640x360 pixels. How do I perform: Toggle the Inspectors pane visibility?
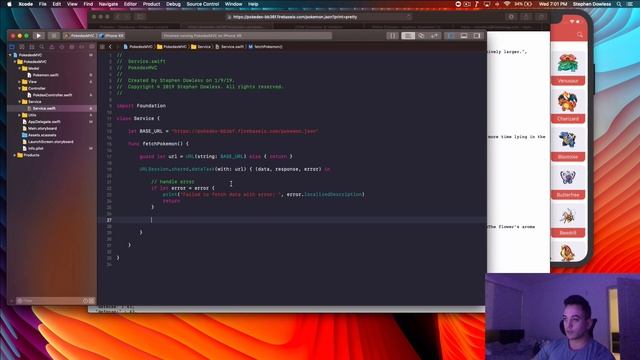[477, 36]
